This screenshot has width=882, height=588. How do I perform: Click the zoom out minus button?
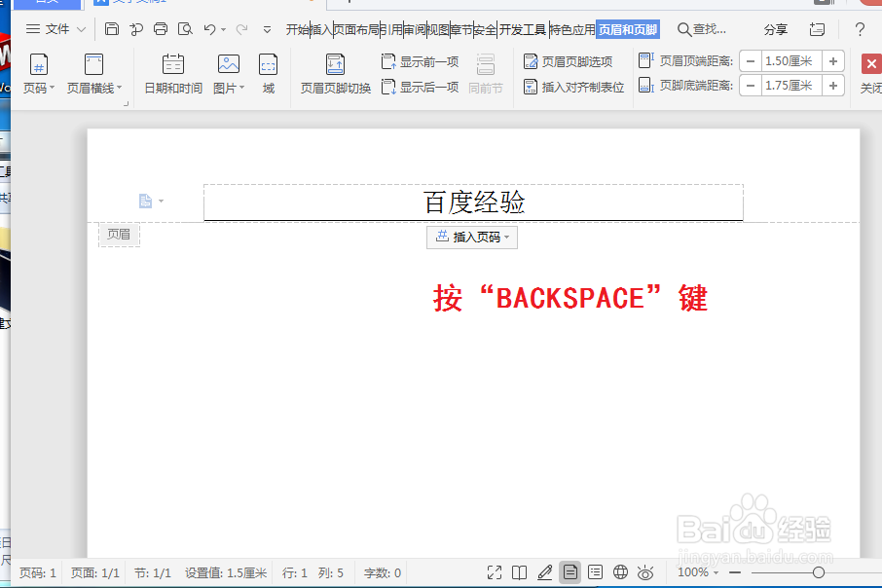click(x=735, y=572)
